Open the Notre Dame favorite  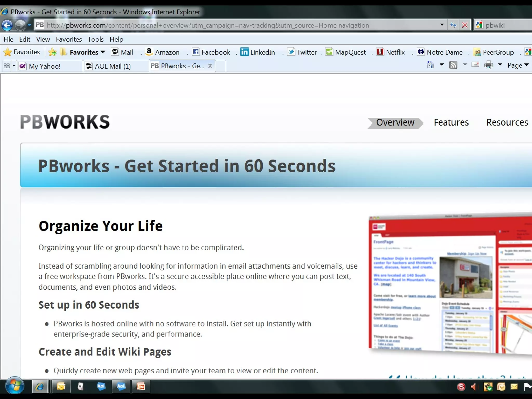tap(440, 52)
